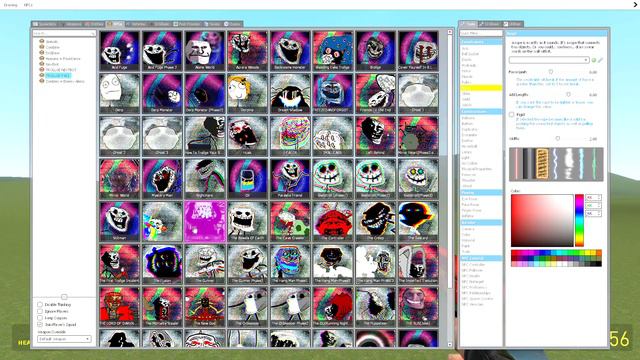Choose the yellow chain rope material

(x=542, y=164)
